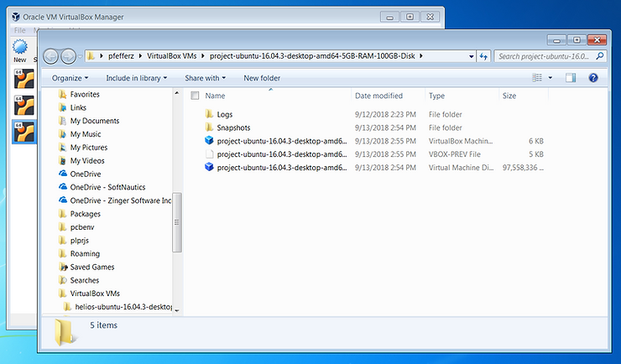The image size is (621, 364).
Task: Click the Searches folder icon
Action: coord(63,280)
